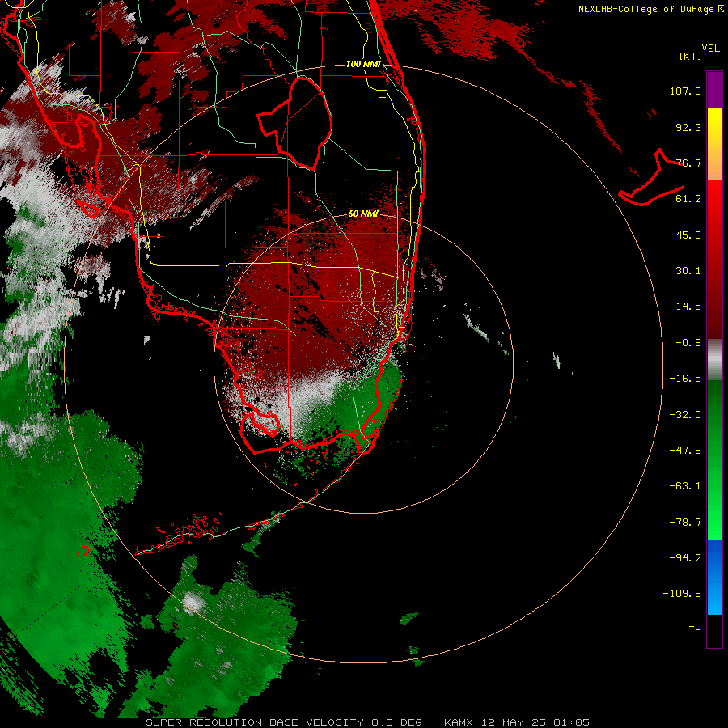The height and width of the screenshot is (728, 728).
Task: Click the purple segment of the color bar
Action: coord(714,90)
